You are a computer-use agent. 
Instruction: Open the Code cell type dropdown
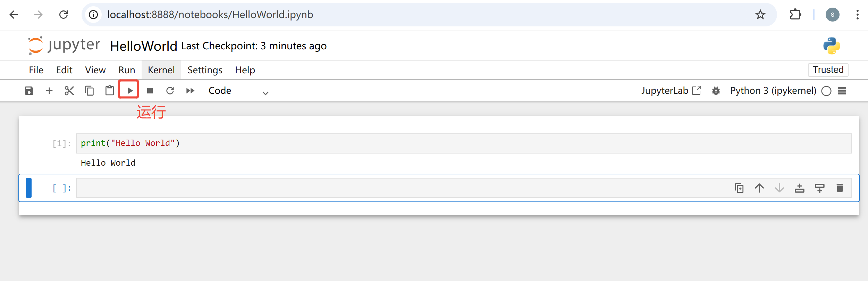click(239, 91)
